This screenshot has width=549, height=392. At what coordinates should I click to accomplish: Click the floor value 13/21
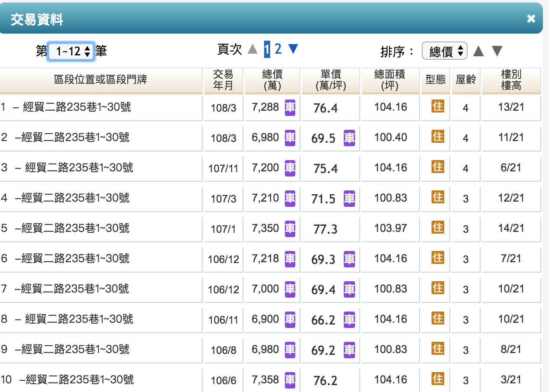(511, 107)
